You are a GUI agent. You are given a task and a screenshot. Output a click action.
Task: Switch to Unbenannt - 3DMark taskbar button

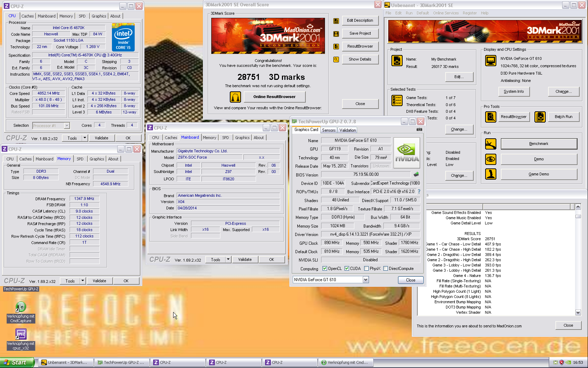pos(66,363)
